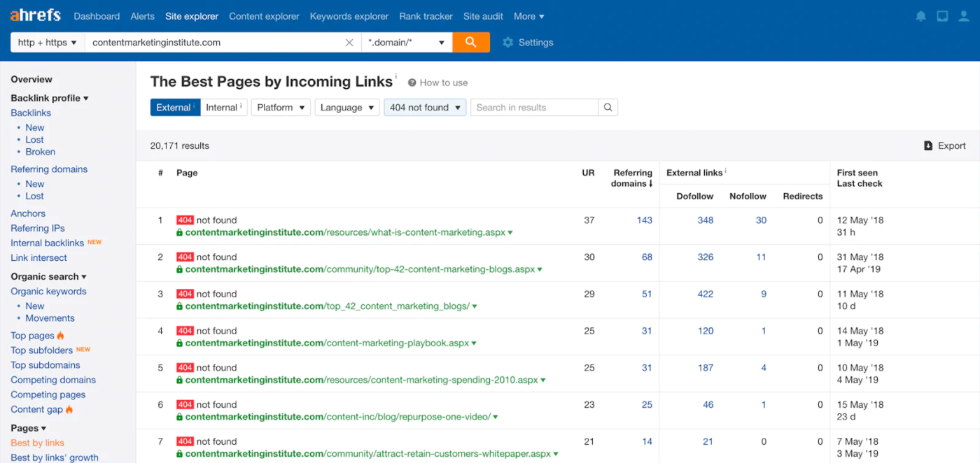Click into the Search in results field
This screenshot has width=980, height=463.
coord(535,108)
